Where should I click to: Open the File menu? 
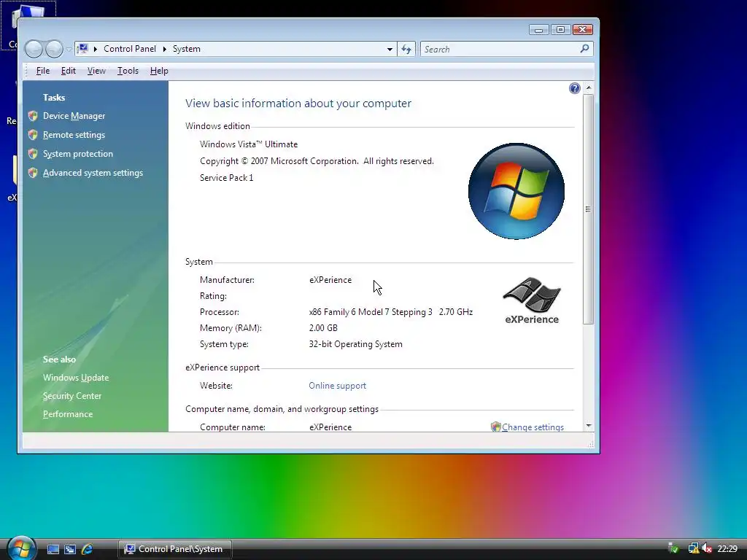pos(43,71)
